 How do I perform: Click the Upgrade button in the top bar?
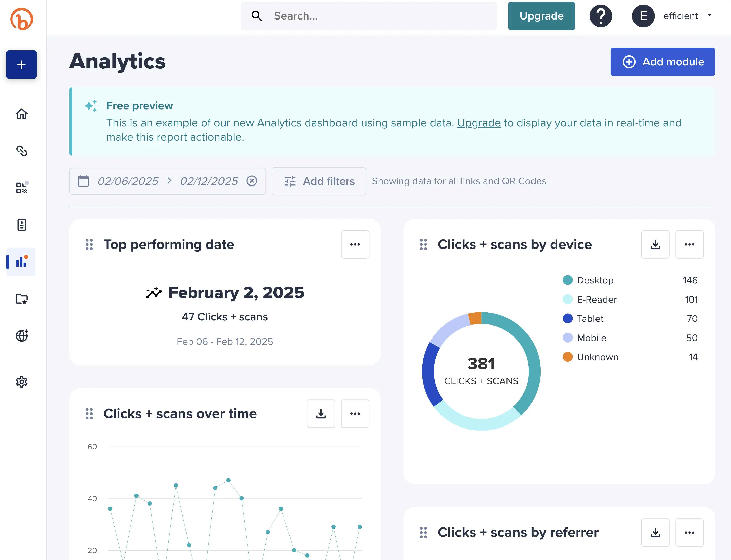tap(541, 16)
